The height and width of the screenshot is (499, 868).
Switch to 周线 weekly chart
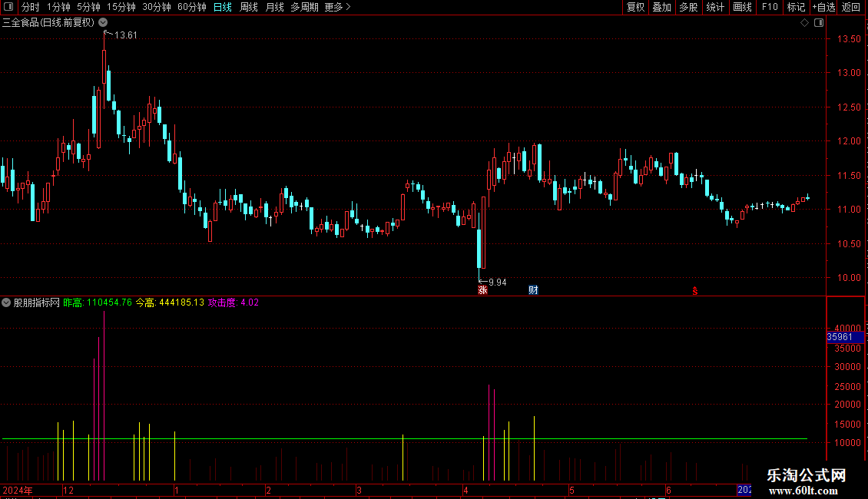pyautogui.click(x=249, y=7)
